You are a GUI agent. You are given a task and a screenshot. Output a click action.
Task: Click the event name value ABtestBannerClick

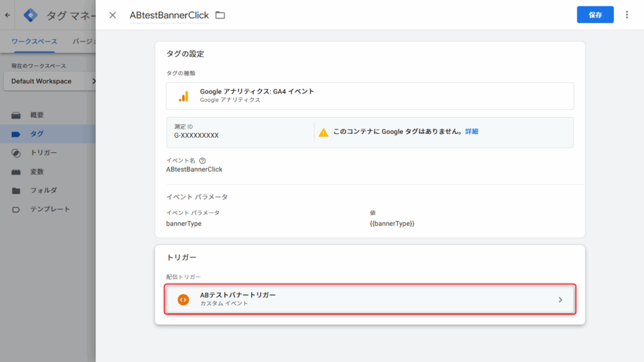(x=194, y=170)
